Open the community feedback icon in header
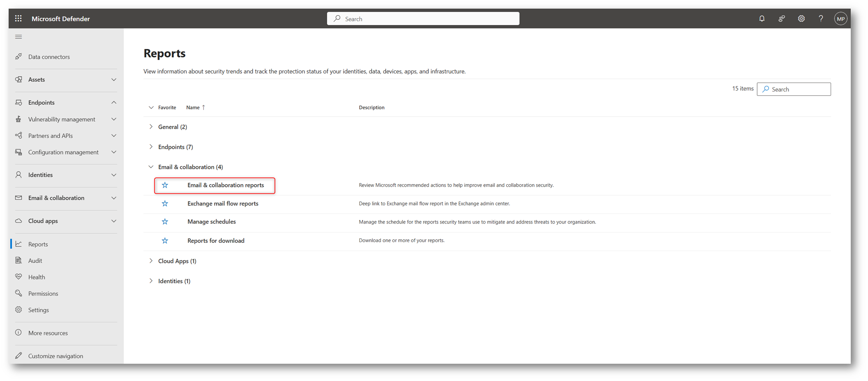 (781, 18)
